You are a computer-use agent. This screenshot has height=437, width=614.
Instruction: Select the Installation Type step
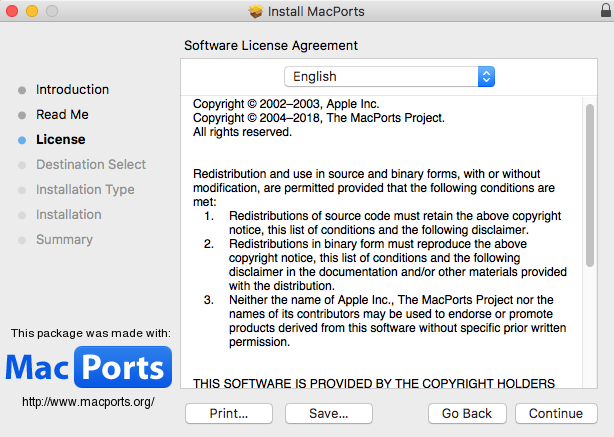tap(85, 190)
